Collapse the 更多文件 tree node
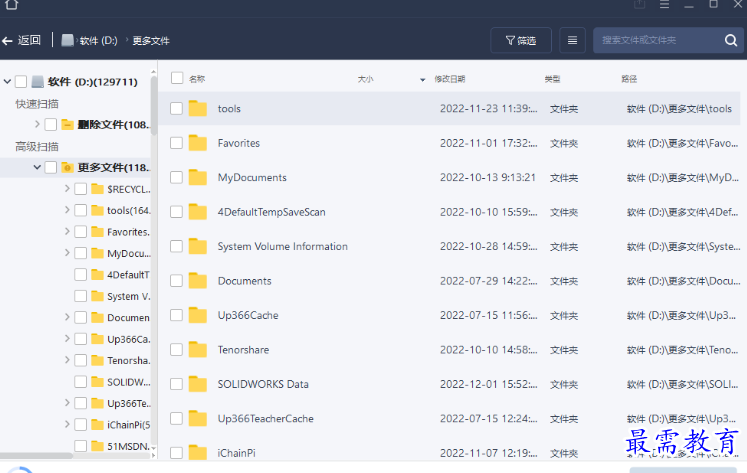This screenshot has width=747, height=473. point(37,167)
